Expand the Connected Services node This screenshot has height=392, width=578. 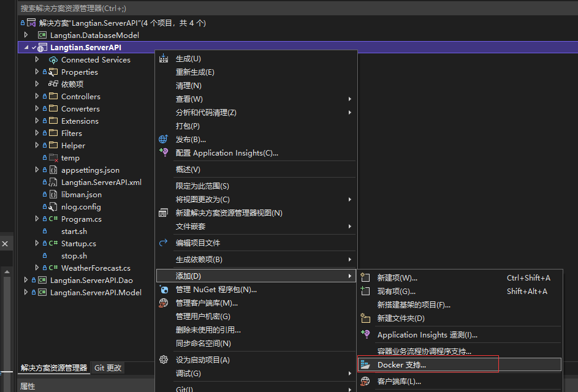[37, 59]
